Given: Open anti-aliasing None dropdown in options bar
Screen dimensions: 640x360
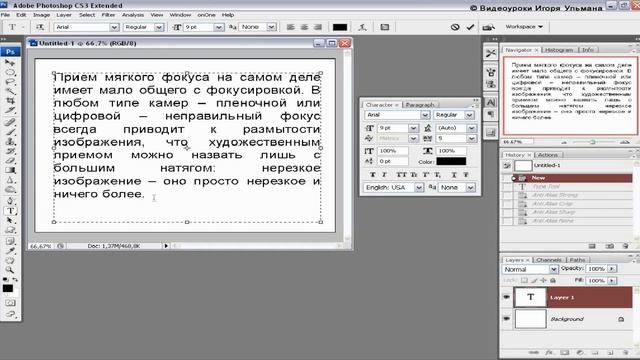Looking at the screenshot, I should coord(271,27).
